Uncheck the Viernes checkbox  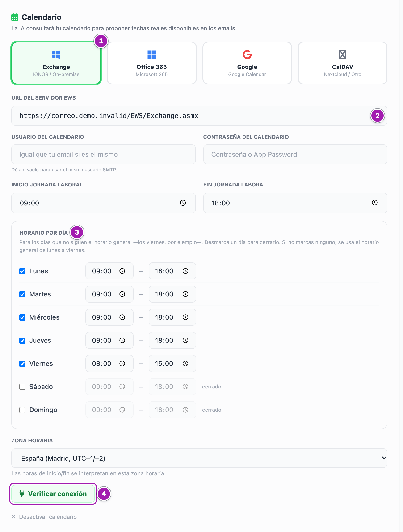click(22, 363)
